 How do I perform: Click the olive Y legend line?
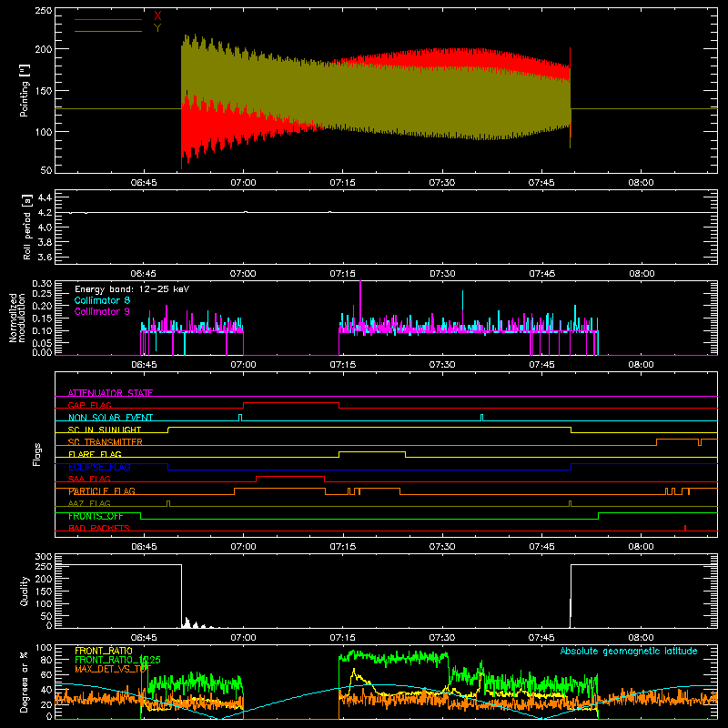click(x=108, y=32)
